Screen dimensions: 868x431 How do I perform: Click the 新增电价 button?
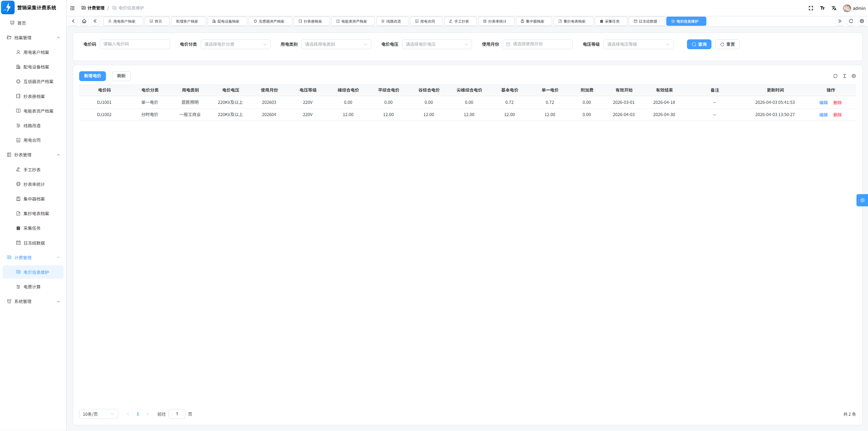pyautogui.click(x=92, y=76)
